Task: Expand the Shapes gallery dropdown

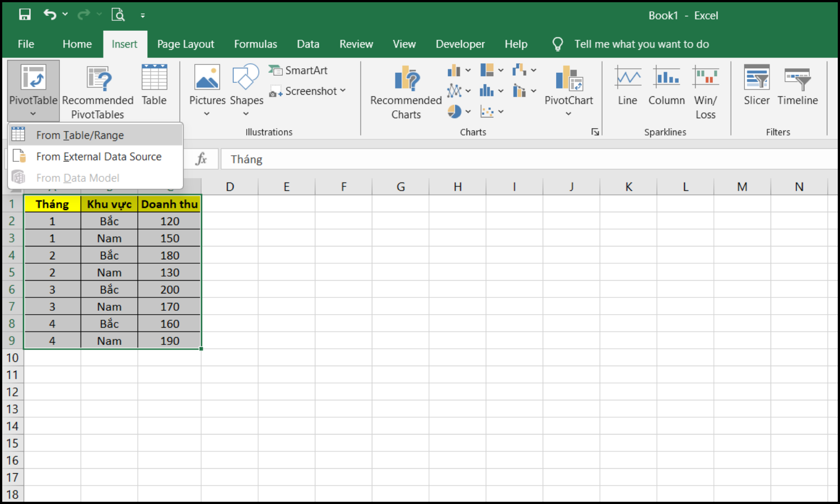Action: (x=246, y=114)
